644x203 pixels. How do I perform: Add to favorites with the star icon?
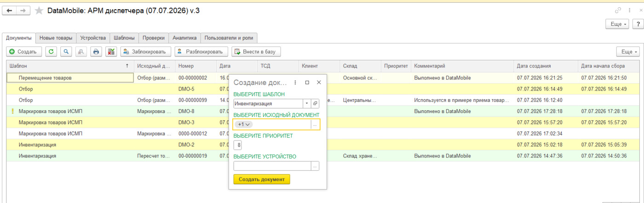point(40,11)
